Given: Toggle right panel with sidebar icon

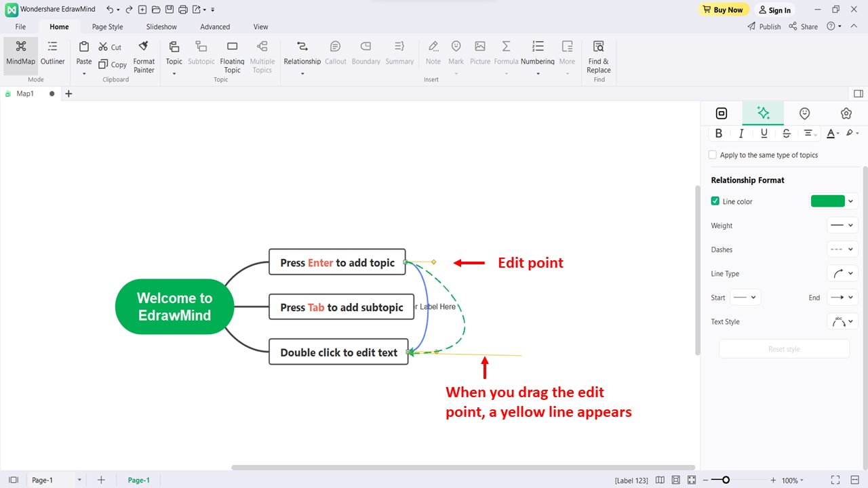Looking at the screenshot, I should tap(859, 94).
